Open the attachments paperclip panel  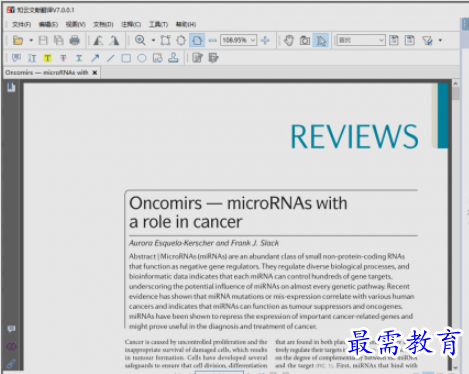click(x=11, y=363)
